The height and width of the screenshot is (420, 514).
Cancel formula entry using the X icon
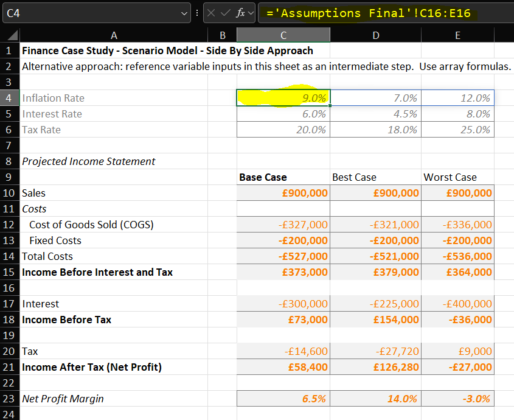(211, 13)
